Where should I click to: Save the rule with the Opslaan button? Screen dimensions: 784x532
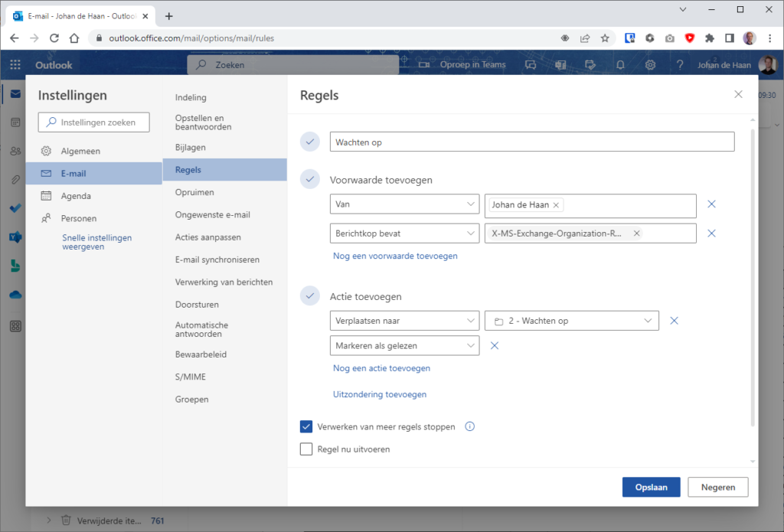point(651,487)
